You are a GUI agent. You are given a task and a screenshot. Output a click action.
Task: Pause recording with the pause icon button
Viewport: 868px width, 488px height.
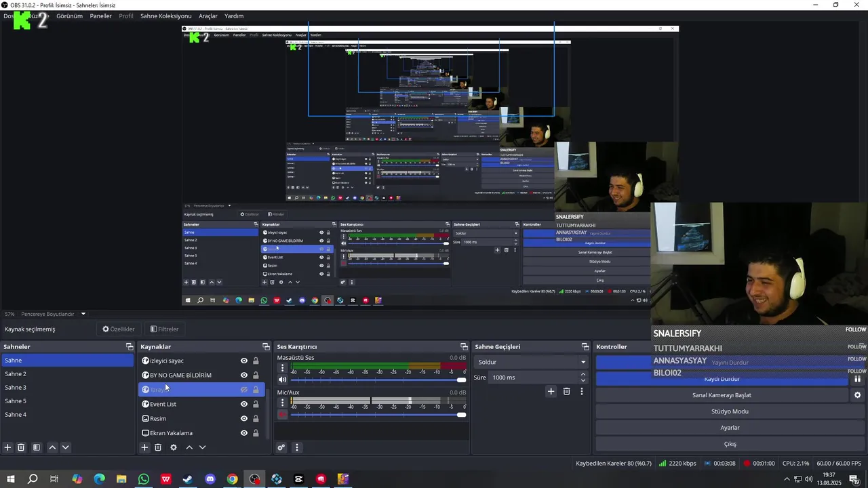857,379
